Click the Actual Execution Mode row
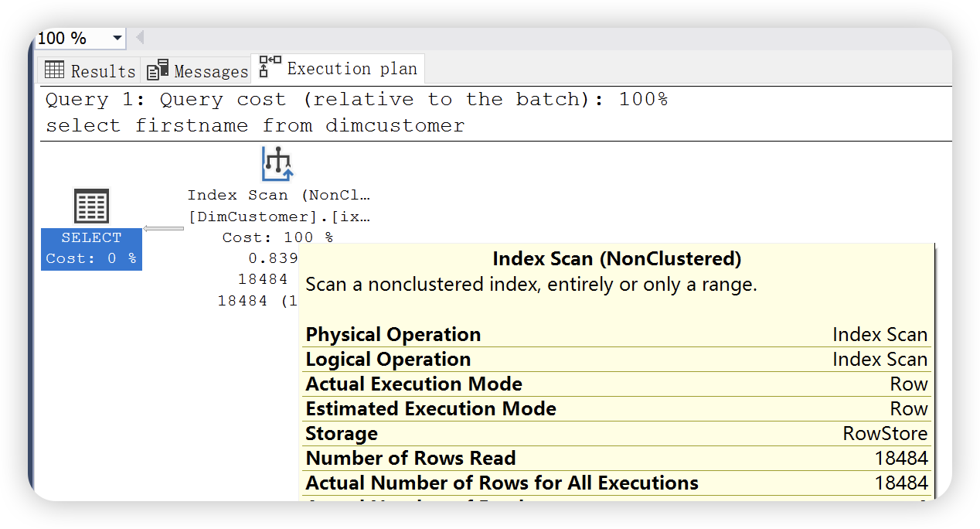980x529 pixels. [x=617, y=384]
